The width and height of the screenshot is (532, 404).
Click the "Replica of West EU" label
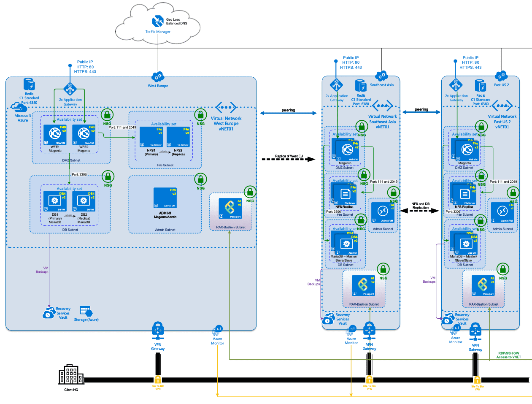coord(289,156)
